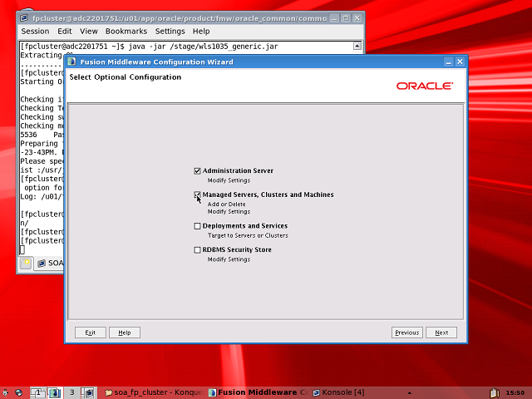Close the Konsole window
532x399 pixels.
click(357, 18)
